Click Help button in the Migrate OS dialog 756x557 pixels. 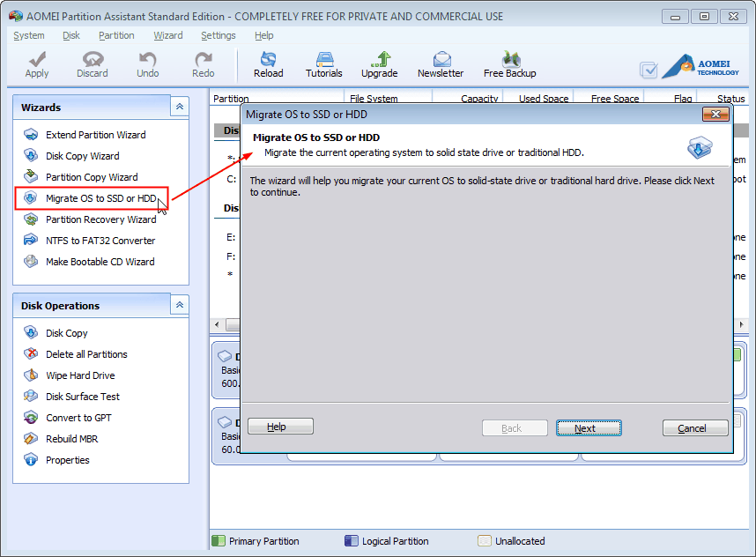[x=280, y=427]
